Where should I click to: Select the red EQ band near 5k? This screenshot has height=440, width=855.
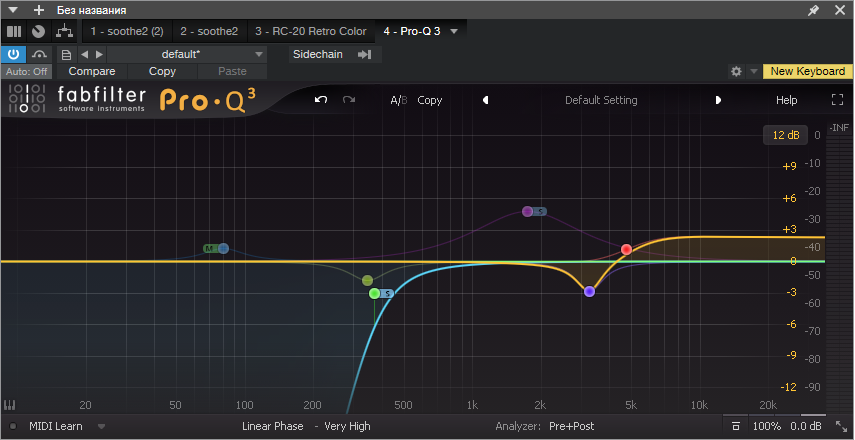coord(627,249)
